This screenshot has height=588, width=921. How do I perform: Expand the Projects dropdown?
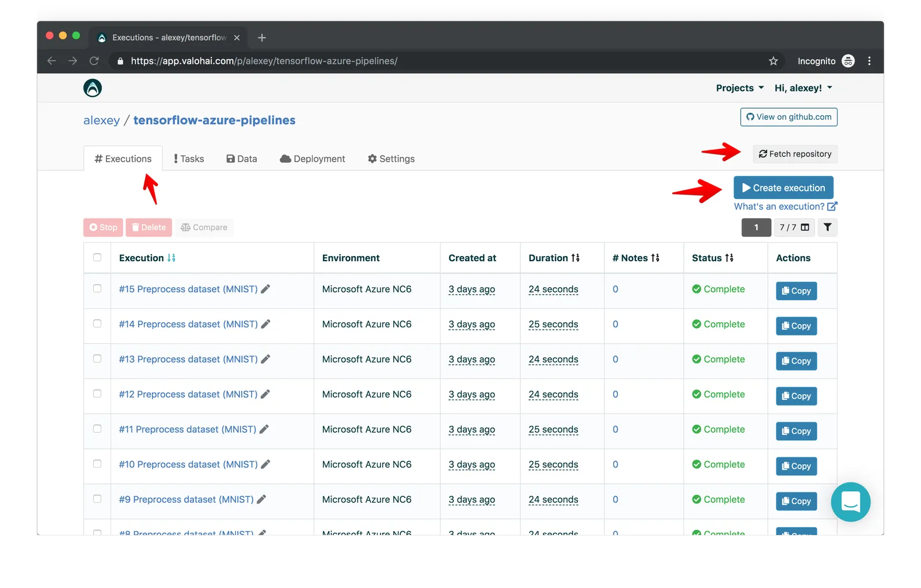740,88
